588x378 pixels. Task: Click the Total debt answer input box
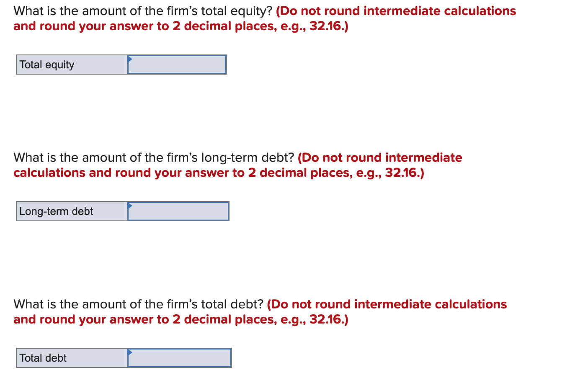click(x=180, y=358)
